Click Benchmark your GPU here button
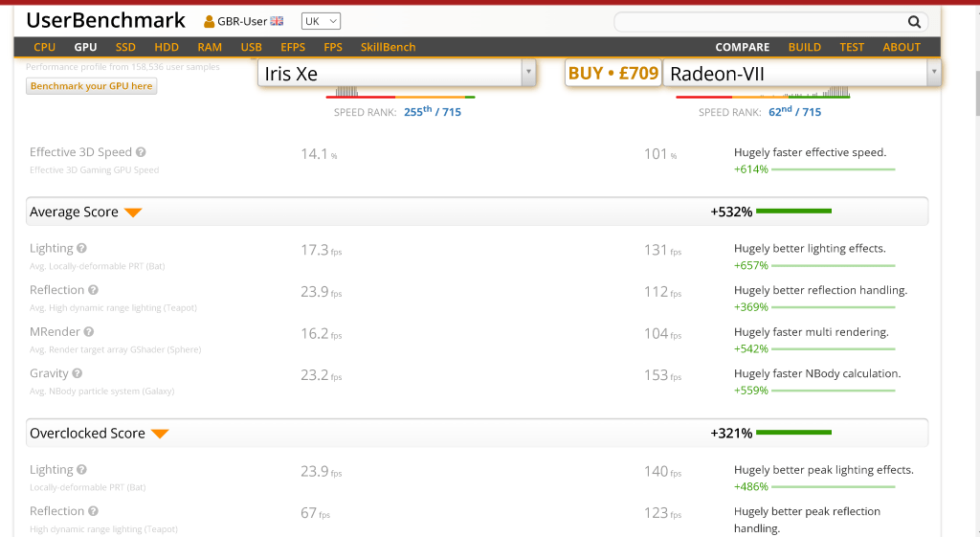This screenshot has height=537, width=980. point(91,85)
